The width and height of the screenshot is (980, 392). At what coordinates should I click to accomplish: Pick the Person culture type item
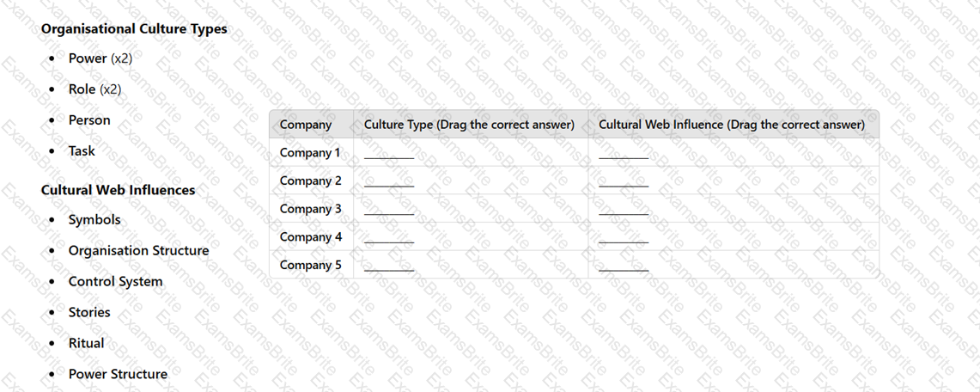(89, 120)
